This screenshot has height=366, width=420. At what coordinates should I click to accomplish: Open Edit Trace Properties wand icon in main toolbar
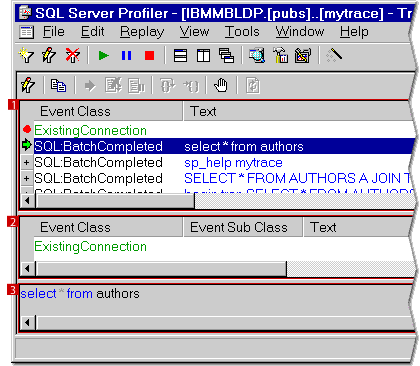[49, 55]
